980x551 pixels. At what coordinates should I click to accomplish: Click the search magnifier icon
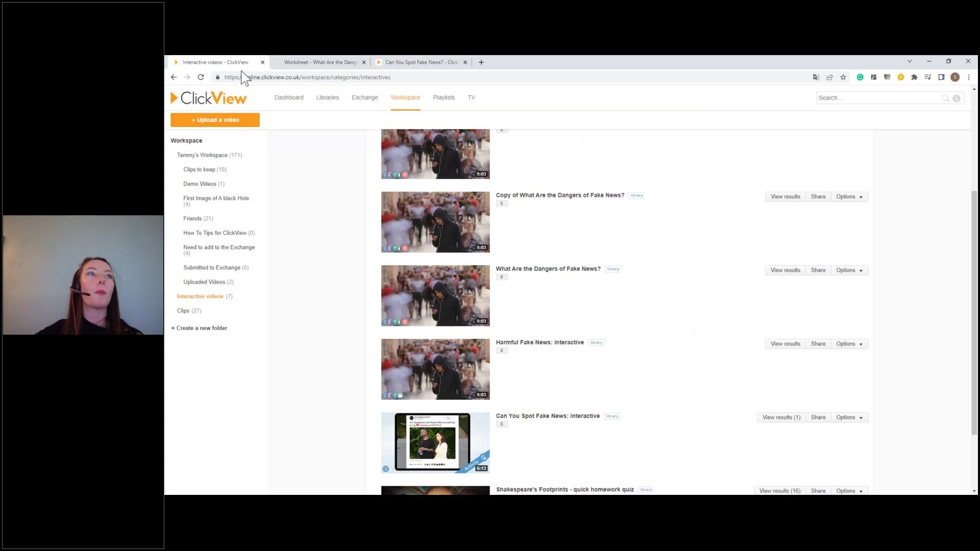(x=946, y=98)
